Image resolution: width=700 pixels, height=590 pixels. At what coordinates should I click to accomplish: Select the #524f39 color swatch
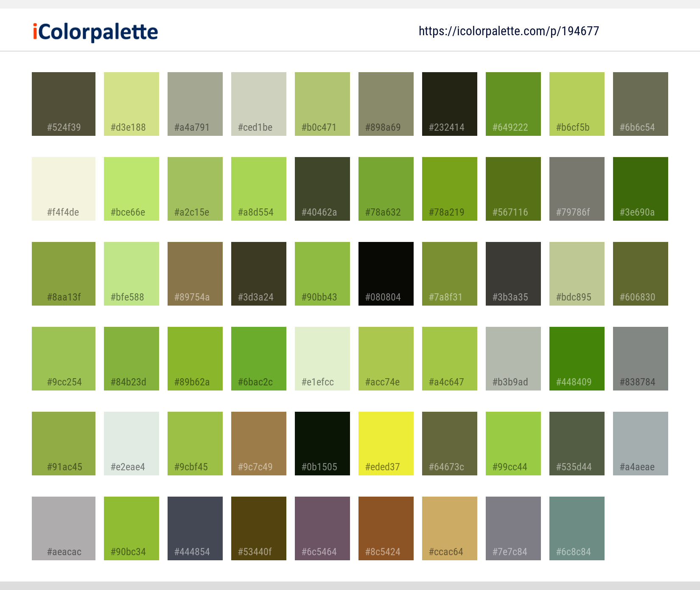tap(64, 104)
